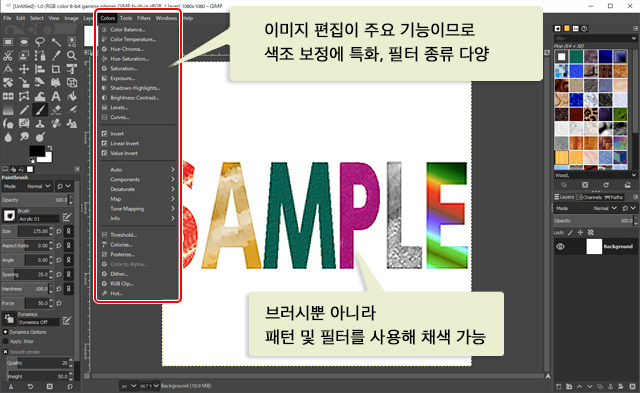Select the leopard print pattern thumbnail
The width and height of the screenshot is (640, 393).
click(x=591, y=114)
